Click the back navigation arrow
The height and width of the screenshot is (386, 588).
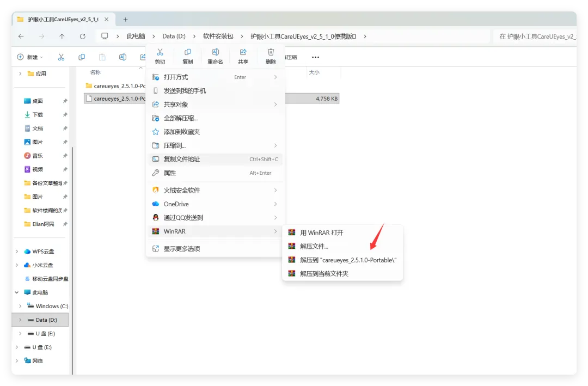point(21,36)
